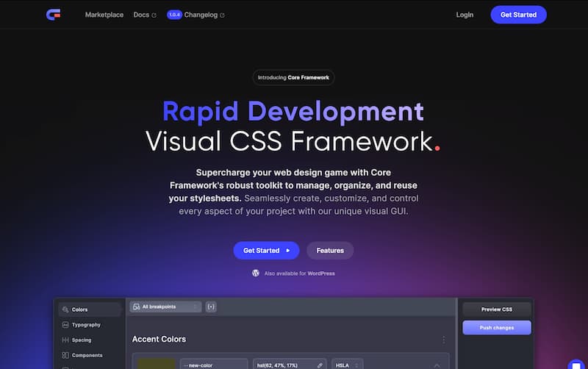Switch to Spacing in the sidebar
588x369 pixels.
click(x=82, y=340)
